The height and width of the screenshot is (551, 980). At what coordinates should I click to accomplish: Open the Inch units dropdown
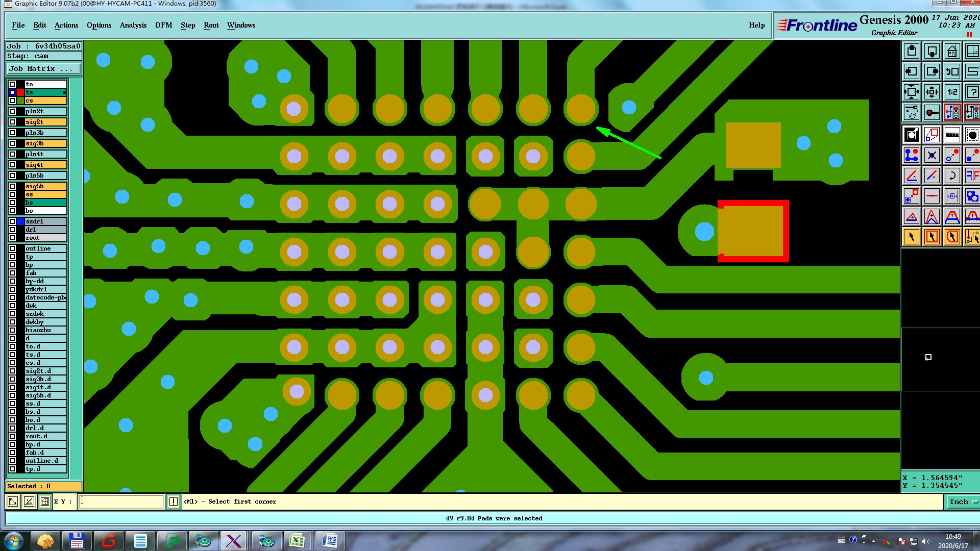coord(962,502)
